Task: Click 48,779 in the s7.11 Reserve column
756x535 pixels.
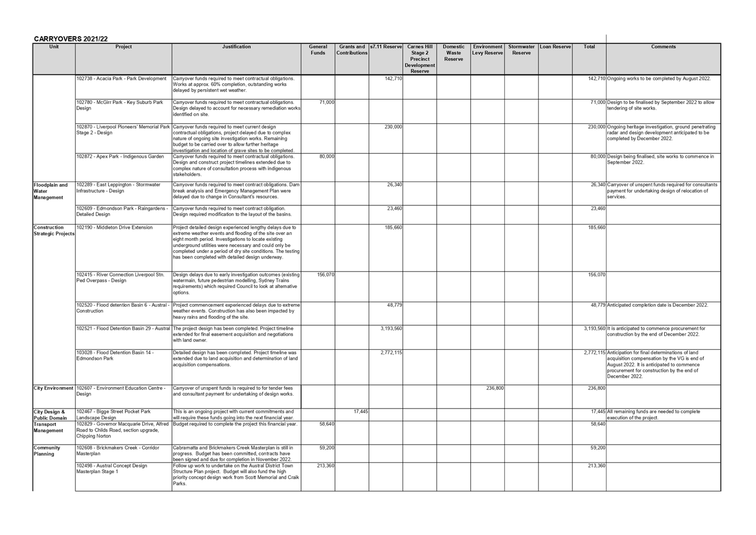Action: 395,305
